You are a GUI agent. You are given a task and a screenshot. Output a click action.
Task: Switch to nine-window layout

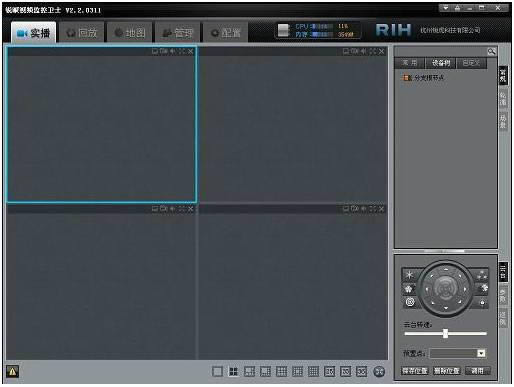pyautogui.click(x=281, y=371)
